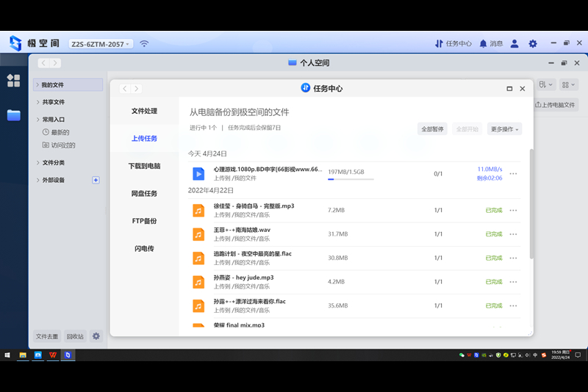Image resolution: width=588 pixels, height=392 pixels.
Task: Open WPS icon in taskbar
Action: click(x=53, y=355)
